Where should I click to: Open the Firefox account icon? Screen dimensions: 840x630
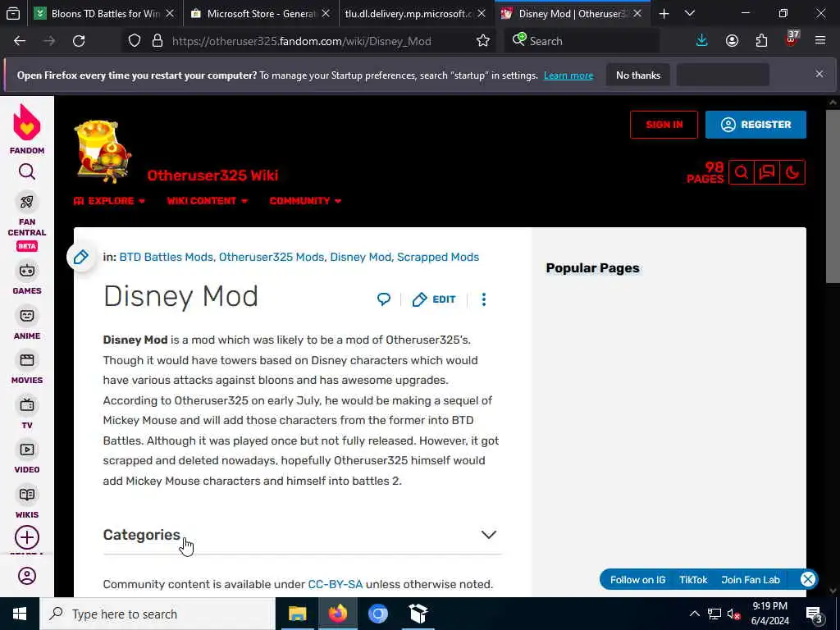pos(732,41)
